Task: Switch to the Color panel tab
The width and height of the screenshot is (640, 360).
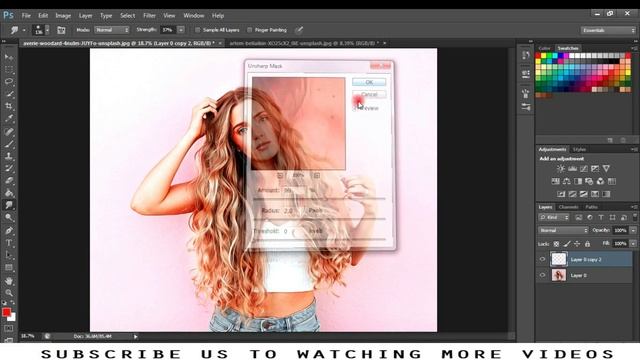Action: click(544, 48)
